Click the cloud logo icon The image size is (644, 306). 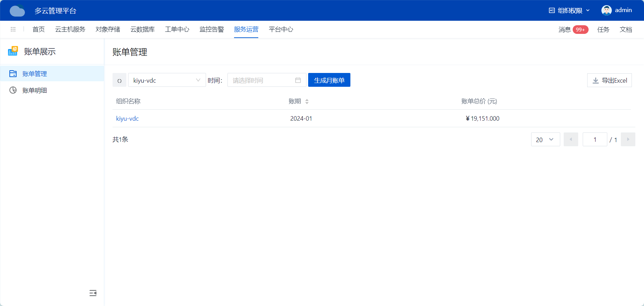click(x=17, y=11)
